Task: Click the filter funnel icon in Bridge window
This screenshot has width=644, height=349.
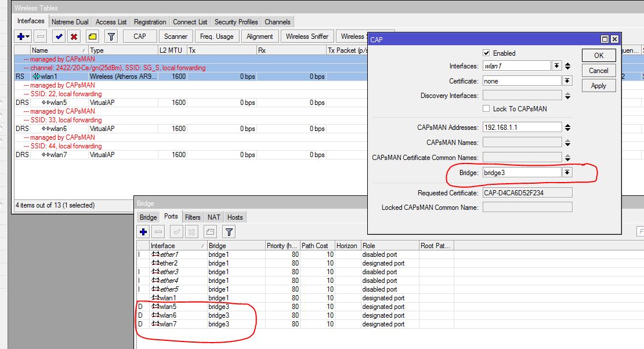Action: 229,232
